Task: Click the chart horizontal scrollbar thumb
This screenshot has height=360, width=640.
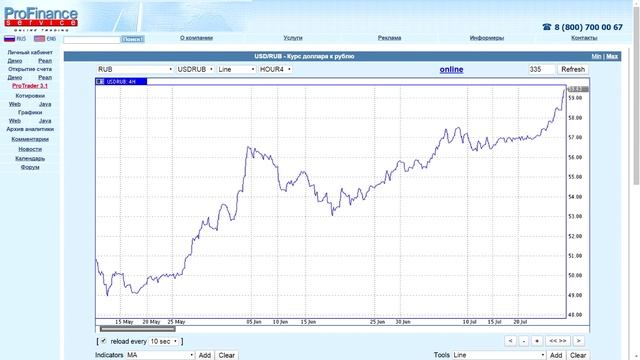Action: coord(138,329)
